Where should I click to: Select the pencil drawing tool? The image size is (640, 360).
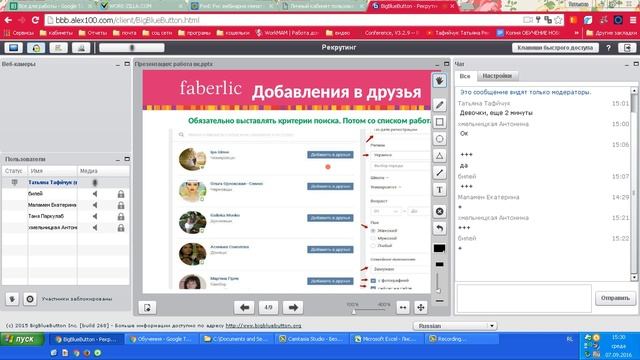point(439,105)
